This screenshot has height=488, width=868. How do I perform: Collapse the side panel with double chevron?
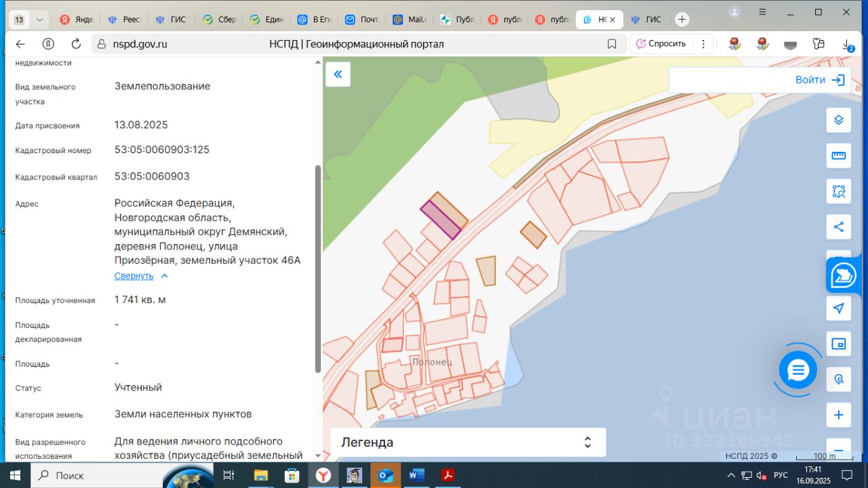point(338,75)
